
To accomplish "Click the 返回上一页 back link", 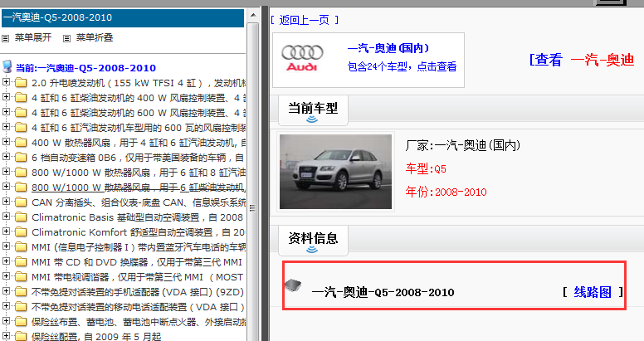I will (305, 20).
